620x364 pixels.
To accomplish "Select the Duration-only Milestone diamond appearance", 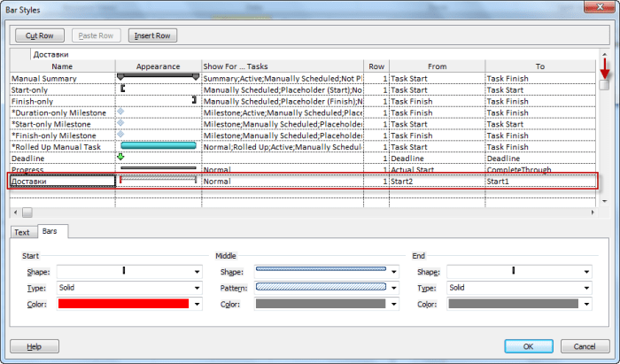I will click(158, 112).
